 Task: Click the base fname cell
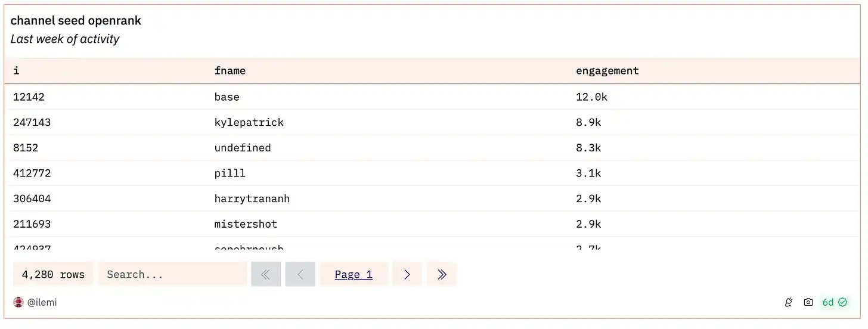pos(227,97)
